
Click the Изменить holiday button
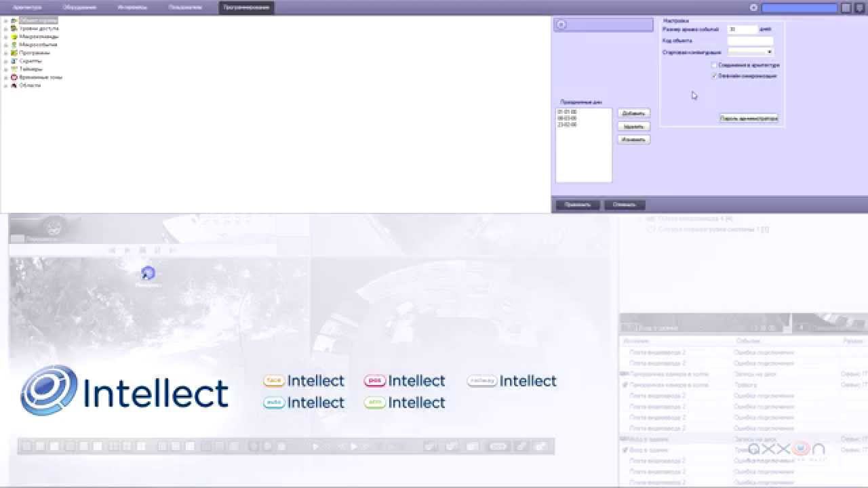coord(633,140)
